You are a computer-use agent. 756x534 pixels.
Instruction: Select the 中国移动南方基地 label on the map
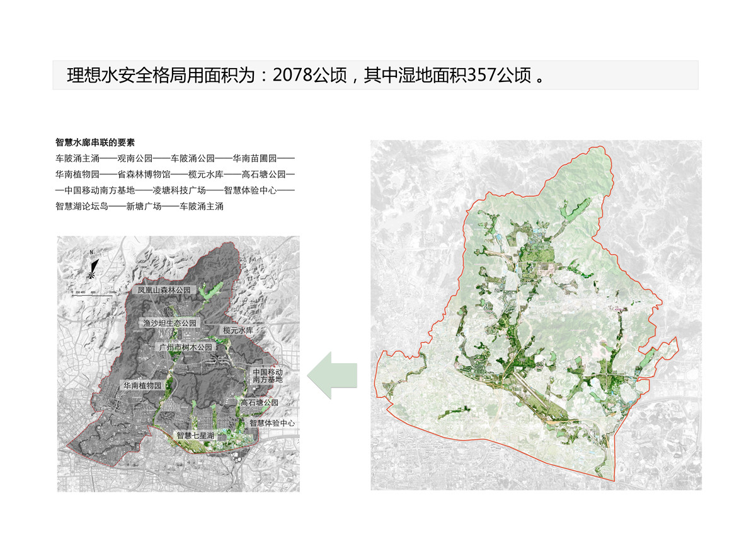[267, 376]
